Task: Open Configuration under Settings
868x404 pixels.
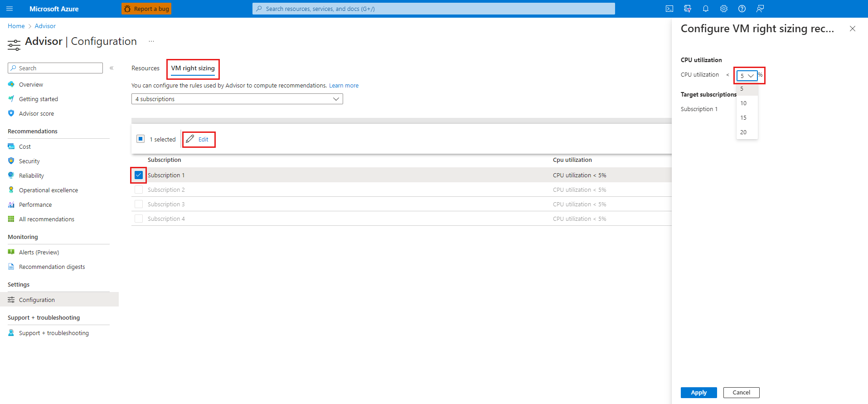Action: [x=37, y=300]
